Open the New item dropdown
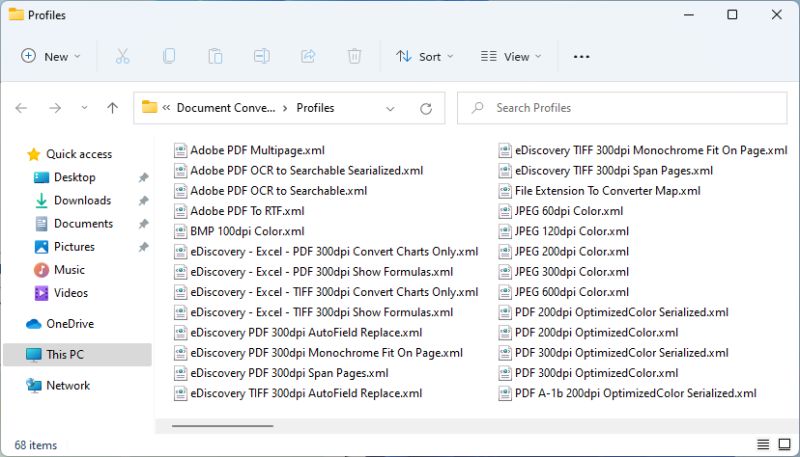This screenshot has width=800, height=457. click(x=51, y=56)
